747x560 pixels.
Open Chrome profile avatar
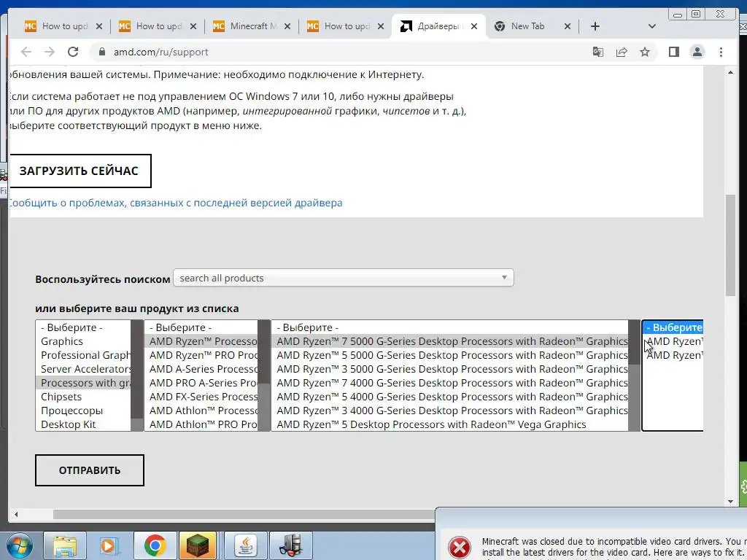(x=697, y=52)
